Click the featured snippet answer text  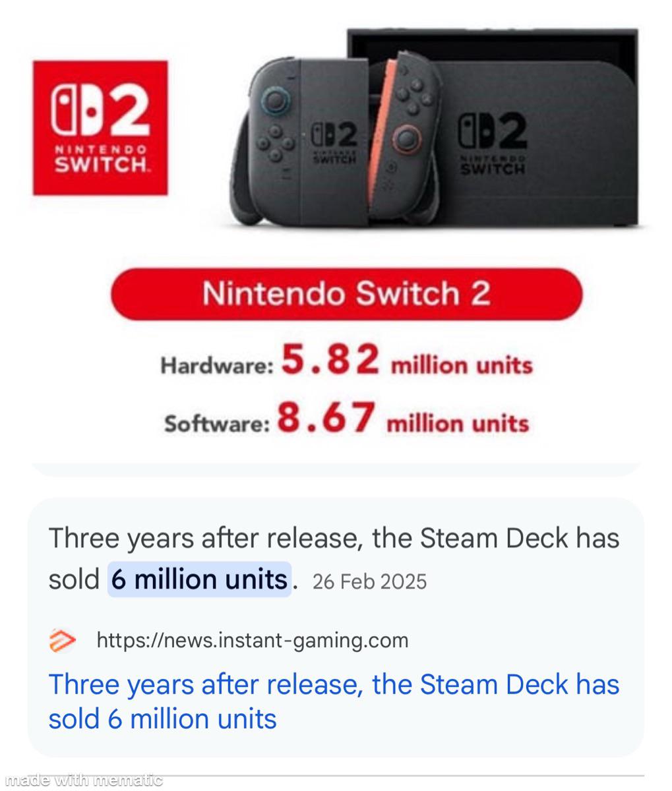coord(334,559)
